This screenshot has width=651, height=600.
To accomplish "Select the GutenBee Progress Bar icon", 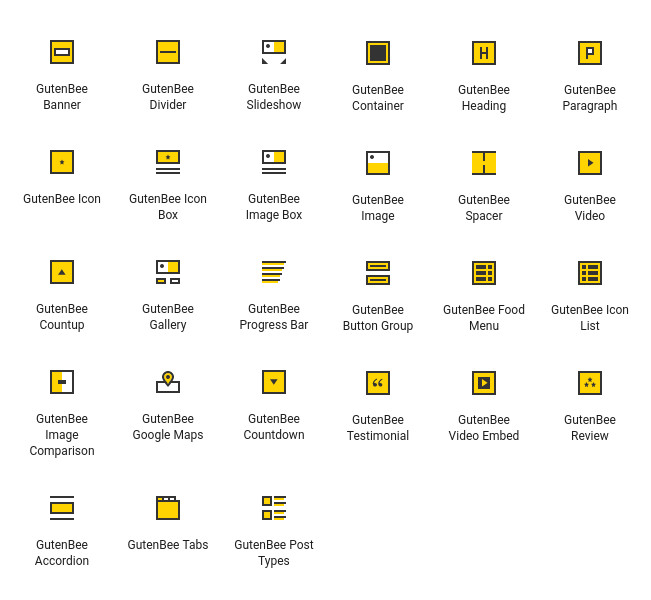I will pyautogui.click(x=274, y=272).
